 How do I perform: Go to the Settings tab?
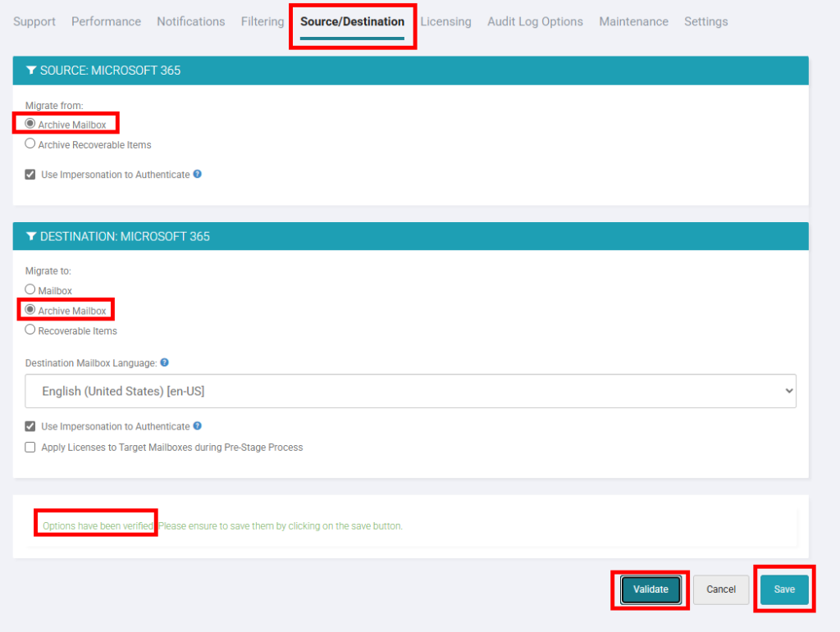(706, 21)
